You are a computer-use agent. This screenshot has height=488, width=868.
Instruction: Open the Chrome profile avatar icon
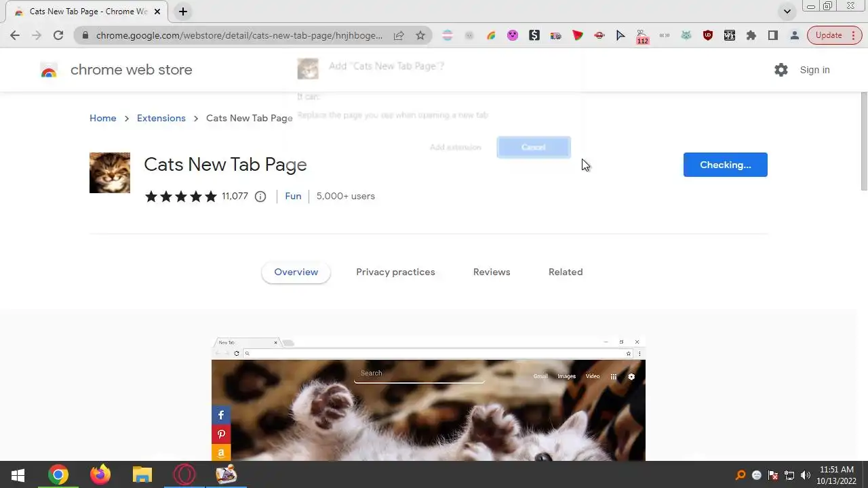(795, 35)
